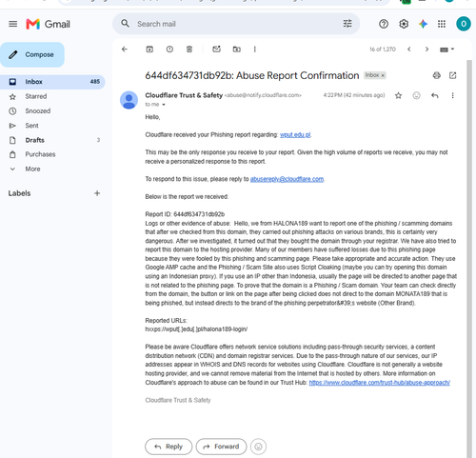Click the Reply button
This screenshot has width=476, height=458.
tap(169, 447)
